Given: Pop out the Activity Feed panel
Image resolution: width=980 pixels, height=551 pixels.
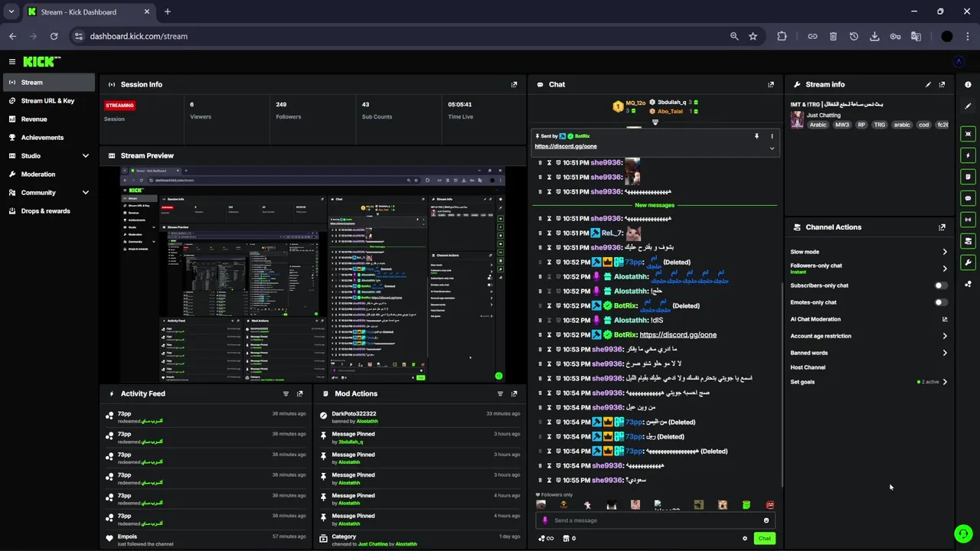Looking at the screenshot, I should (299, 393).
